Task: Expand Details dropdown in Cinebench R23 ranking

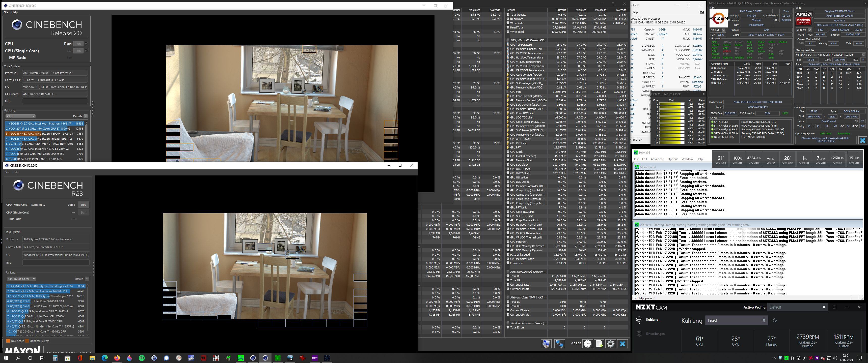Action: (87, 279)
